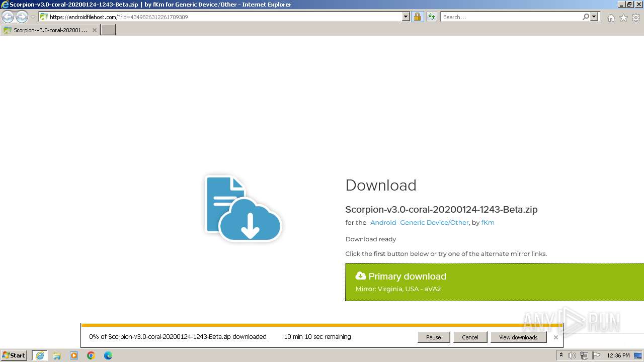Click the green Primary download button
644x362 pixels.
(495, 282)
